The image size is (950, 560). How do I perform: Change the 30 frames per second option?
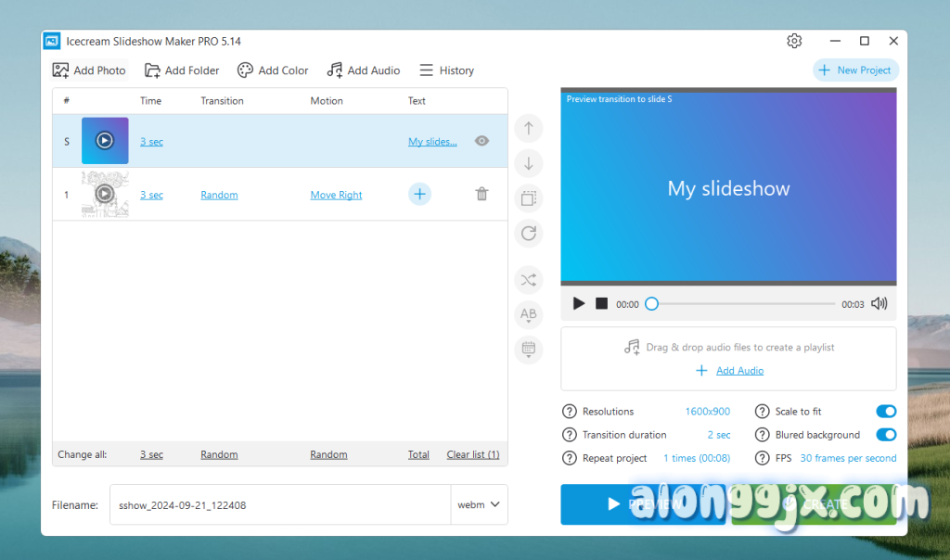pos(848,458)
